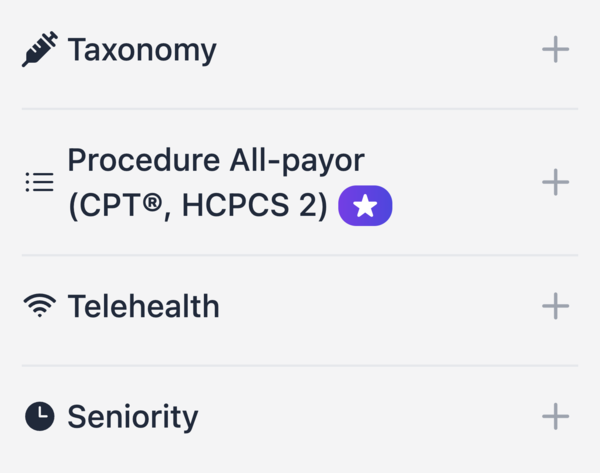Click the white star inside the purple badge

(x=365, y=207)
